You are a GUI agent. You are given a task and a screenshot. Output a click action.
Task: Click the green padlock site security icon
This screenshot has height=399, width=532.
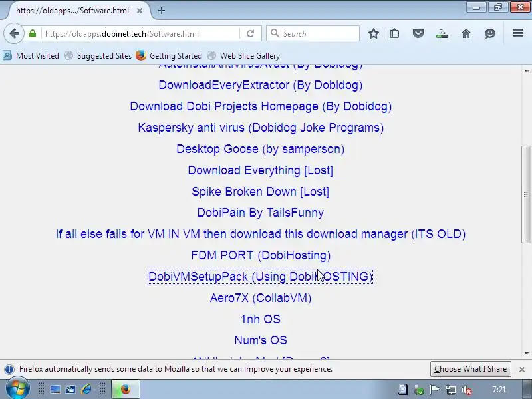(32, 34)
